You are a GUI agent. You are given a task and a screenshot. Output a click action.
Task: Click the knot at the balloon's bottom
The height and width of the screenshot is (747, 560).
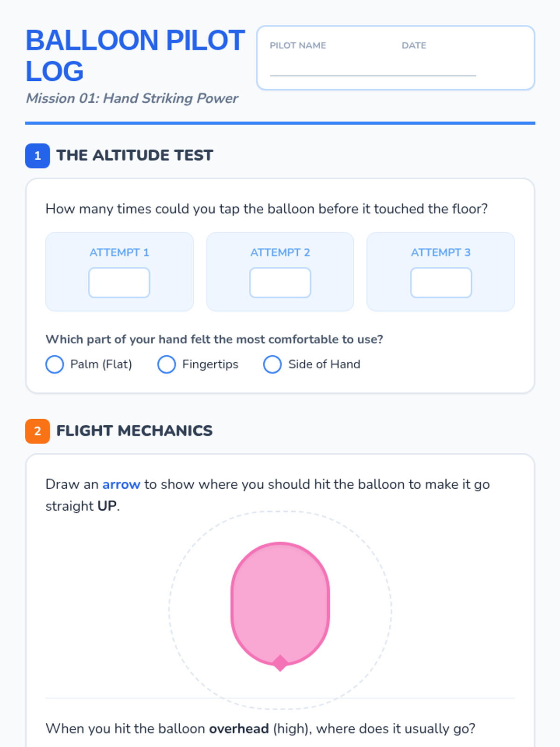pyautogui.click(x=280, y=663)
